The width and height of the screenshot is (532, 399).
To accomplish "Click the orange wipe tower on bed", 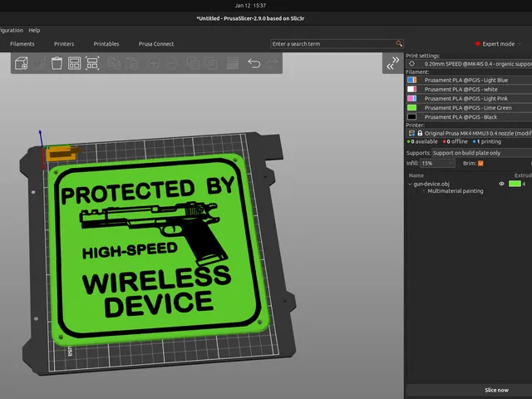I will (x=62, y=153).
